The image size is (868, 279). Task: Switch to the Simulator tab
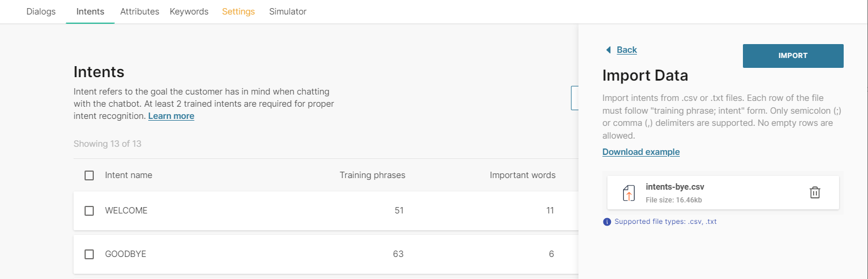pyautogui.click(x=288, y=12)
